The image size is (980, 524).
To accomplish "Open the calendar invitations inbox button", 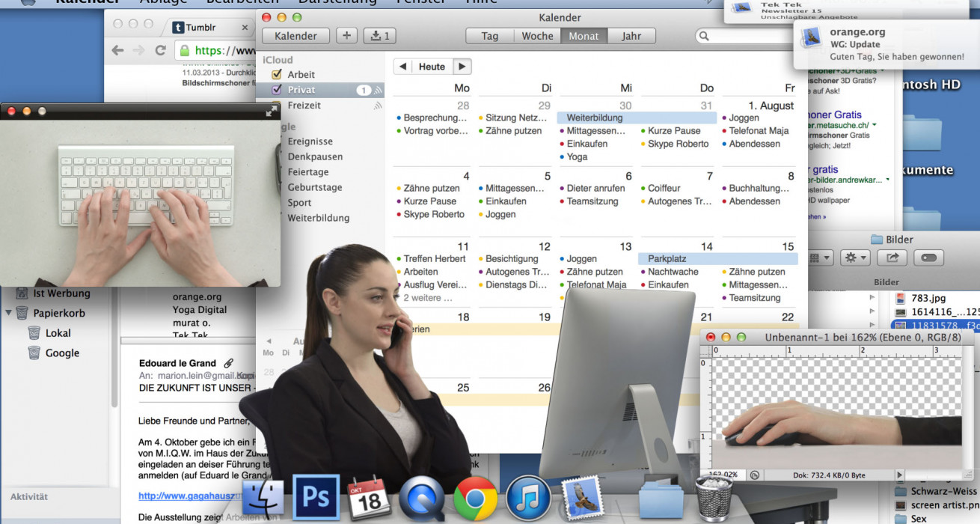I will tap(380, 35).
